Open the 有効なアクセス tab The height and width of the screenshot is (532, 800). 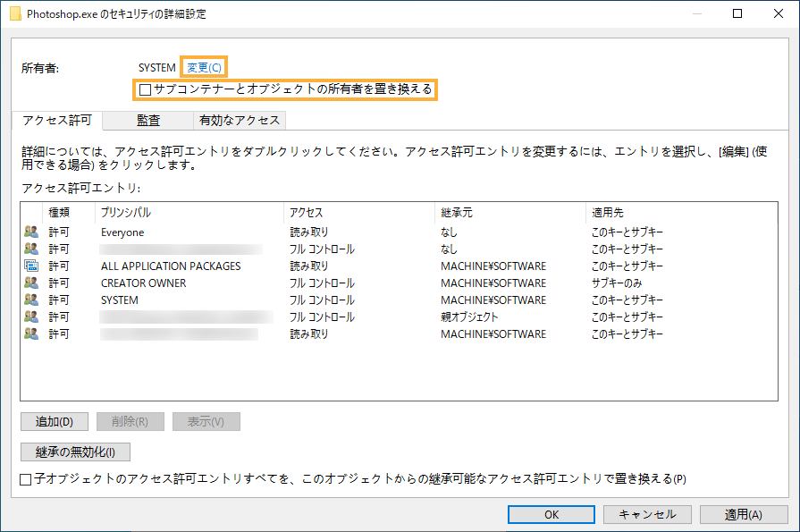pos(240,121)
